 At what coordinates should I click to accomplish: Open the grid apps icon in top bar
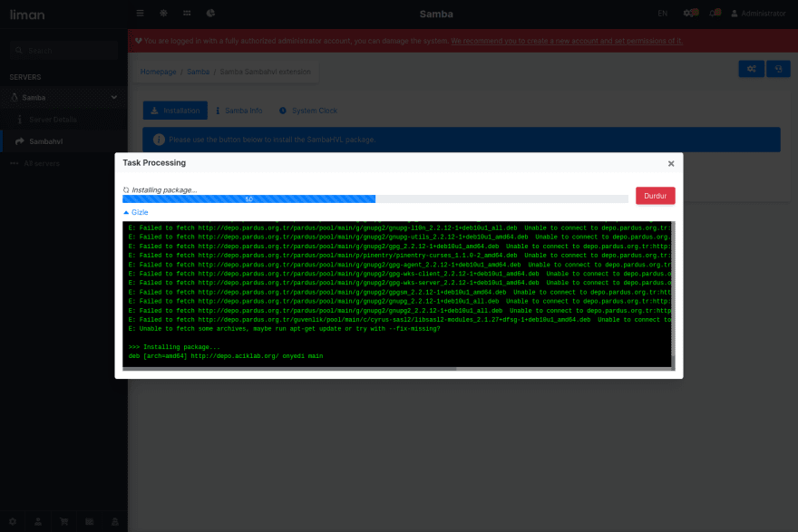(187, 14)
